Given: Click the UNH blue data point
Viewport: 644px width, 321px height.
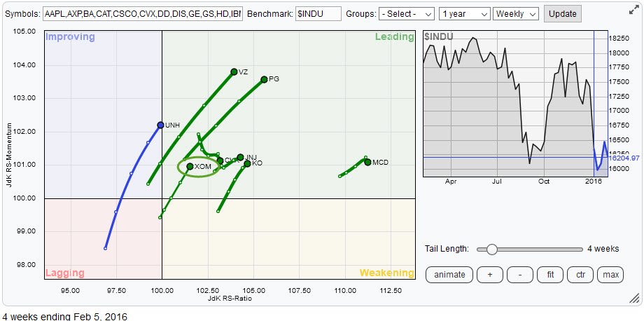Looking at the screenshot, I should pyautogui.click(x=160, y=125).
